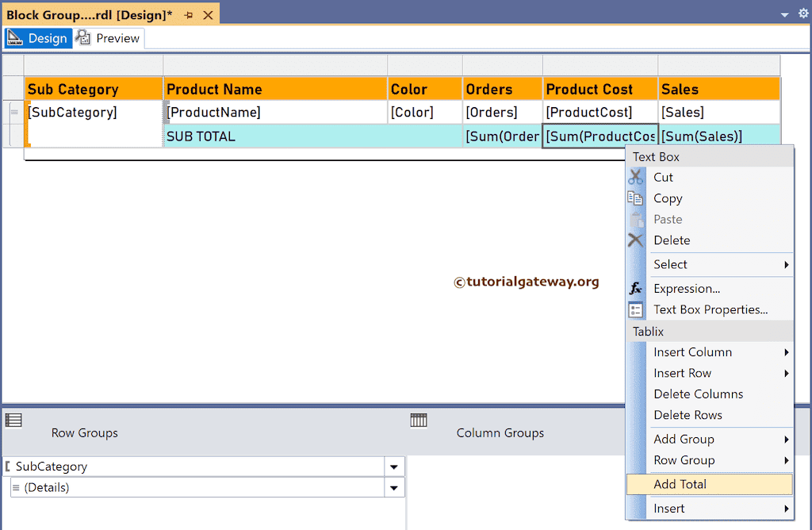
Task: Open the fx Expression icon
Action: [635, 288]
